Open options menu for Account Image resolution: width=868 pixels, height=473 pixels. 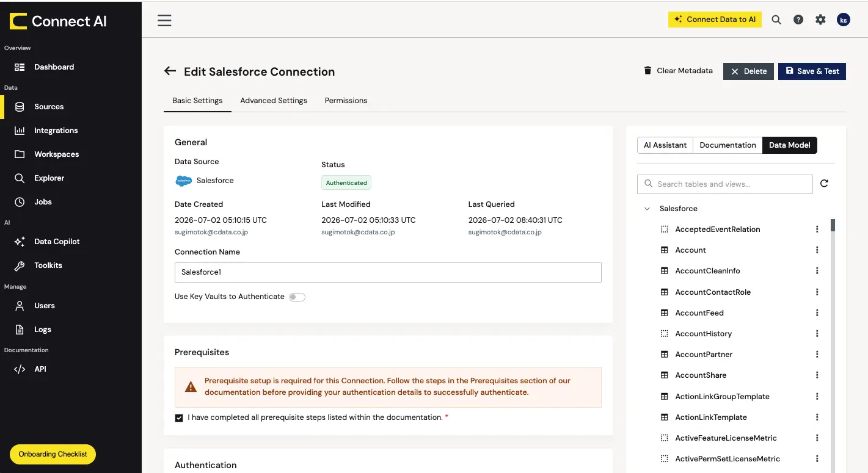pyautogui.click(x=817, y=250)
